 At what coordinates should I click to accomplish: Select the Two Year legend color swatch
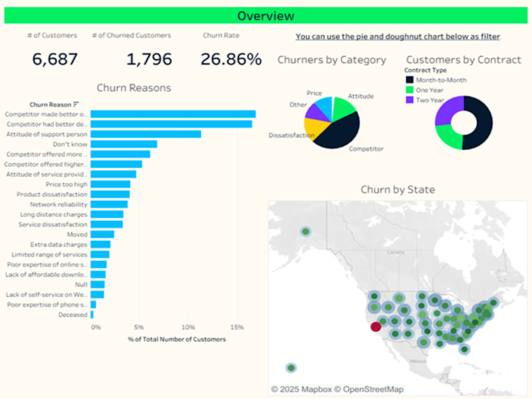click(x=410, y=100)
